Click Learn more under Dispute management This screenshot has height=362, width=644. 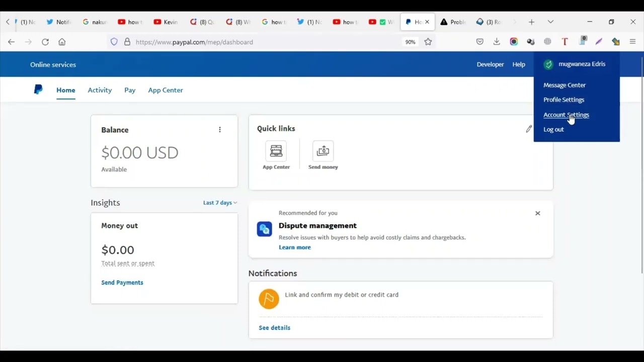click(x=295, y=247)
